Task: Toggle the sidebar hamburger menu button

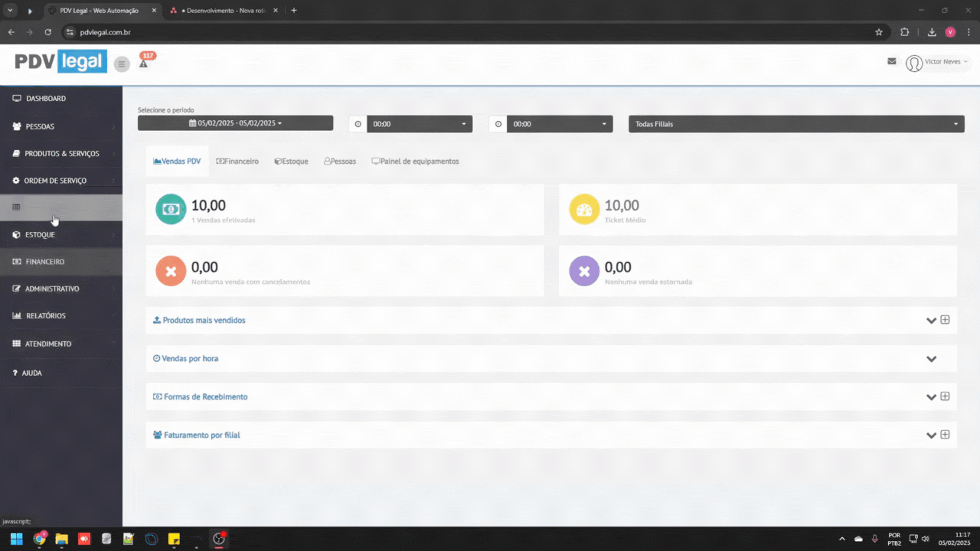Action: (x=121, y=64)
